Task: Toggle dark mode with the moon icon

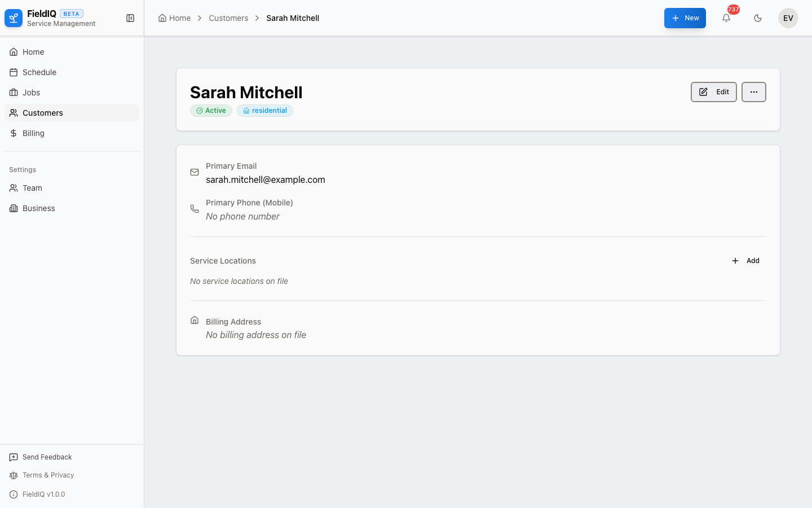Action: coord(758,18)
